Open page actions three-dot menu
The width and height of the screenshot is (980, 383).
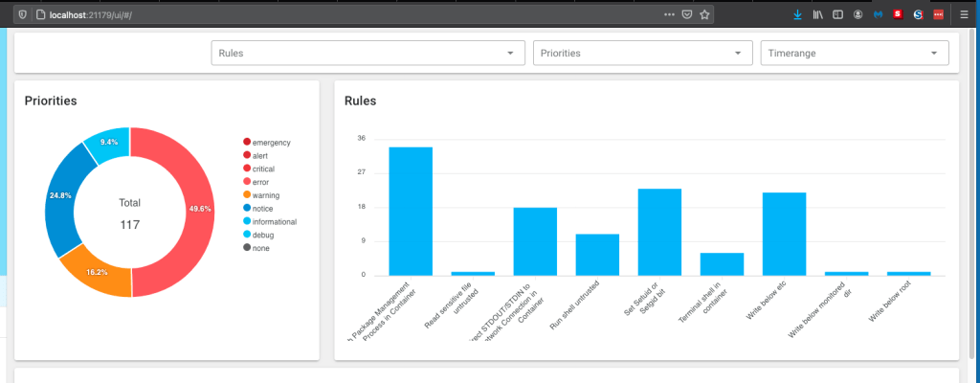[669, 14]
